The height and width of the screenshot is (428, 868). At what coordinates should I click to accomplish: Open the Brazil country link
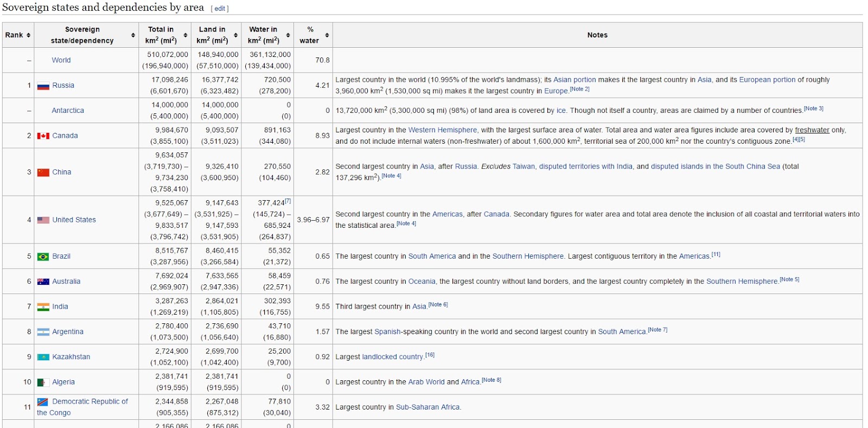(61, 256)
